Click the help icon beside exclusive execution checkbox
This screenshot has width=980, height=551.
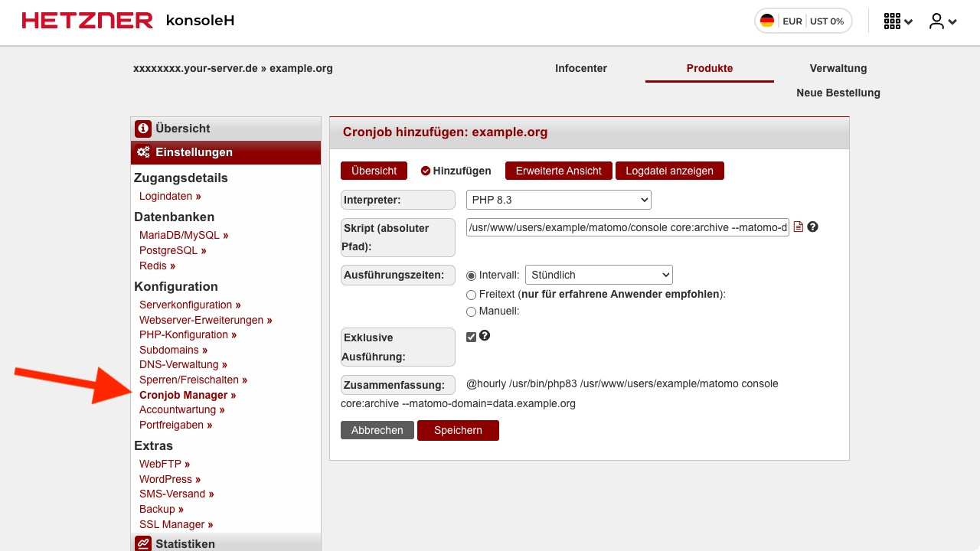[x=485, y=335]
